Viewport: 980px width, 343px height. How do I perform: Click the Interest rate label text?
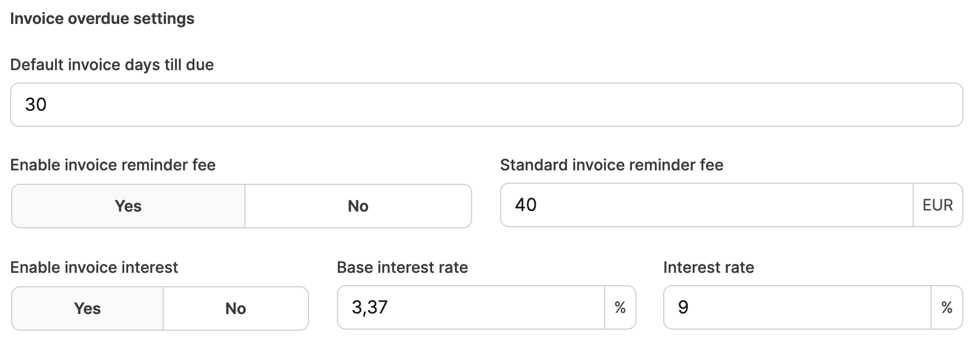point(708,268)
